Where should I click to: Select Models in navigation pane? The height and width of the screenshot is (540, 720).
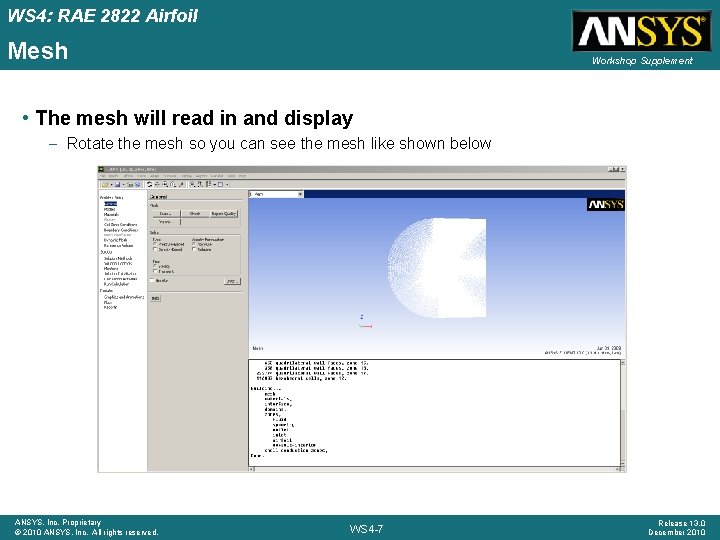pos(109,209)
